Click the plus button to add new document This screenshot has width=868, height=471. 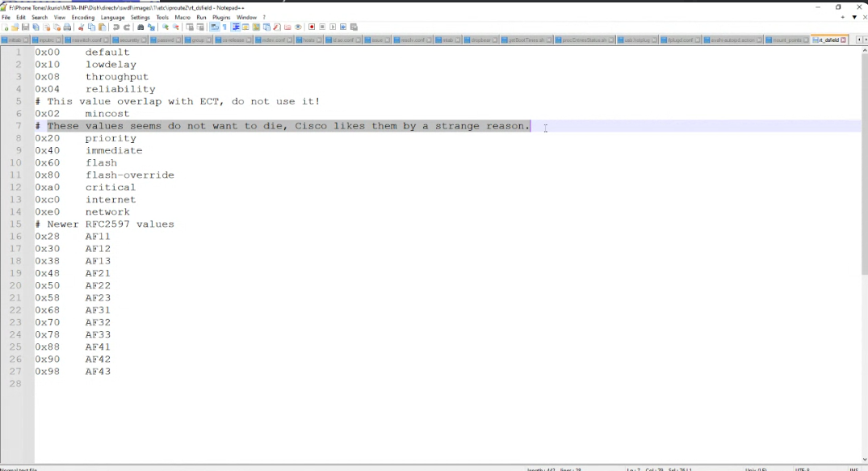843,17
